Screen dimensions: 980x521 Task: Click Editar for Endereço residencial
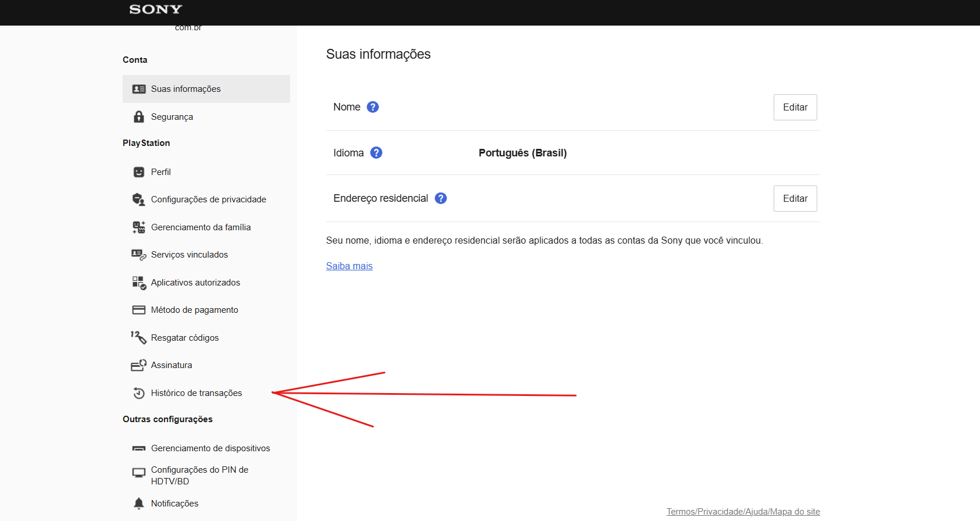[x=795, y=198]
